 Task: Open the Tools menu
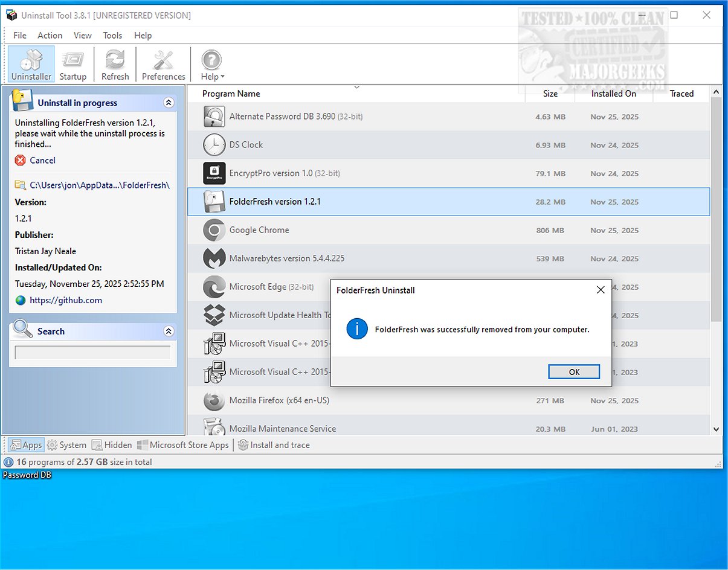click(x=112, y=36)
